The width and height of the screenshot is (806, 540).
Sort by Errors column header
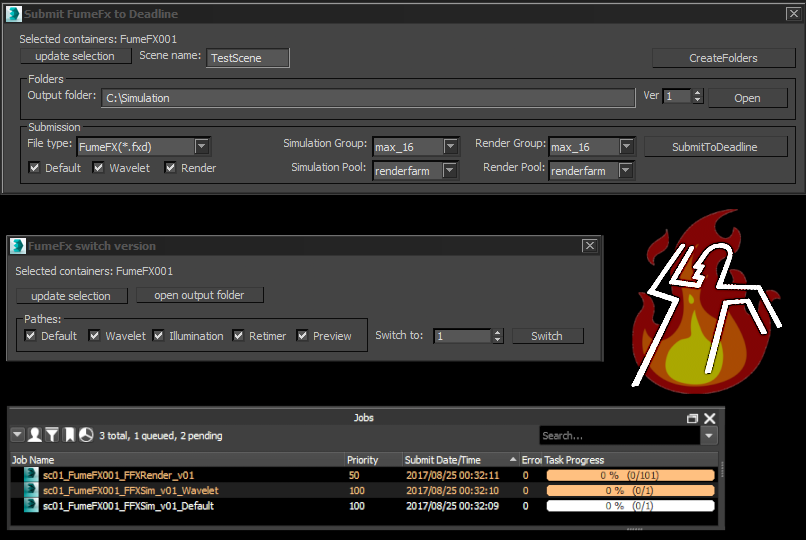point(531,460)
